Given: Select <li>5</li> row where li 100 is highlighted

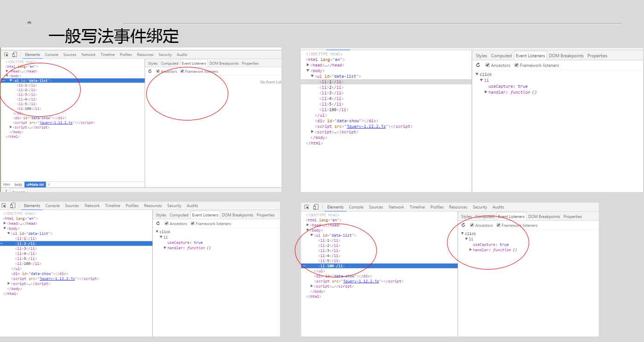Looking at the screenshot, I should pyautogui.click(x=379, y=261).
